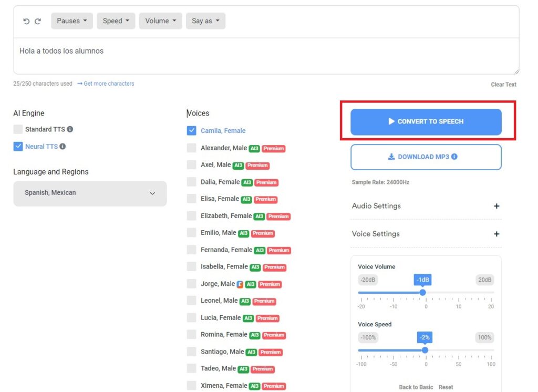Click the Premium badge next to Alexander
538x392 pixels.
[273, 149]
